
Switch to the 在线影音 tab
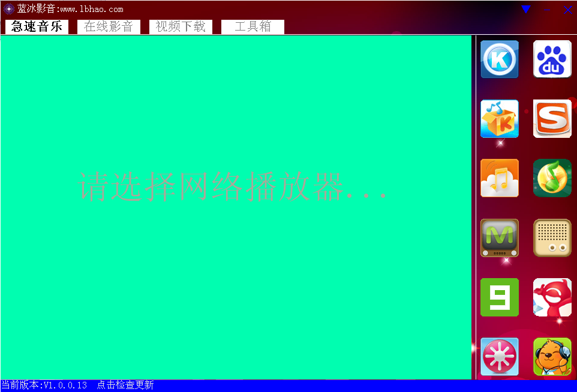point(109,26)
